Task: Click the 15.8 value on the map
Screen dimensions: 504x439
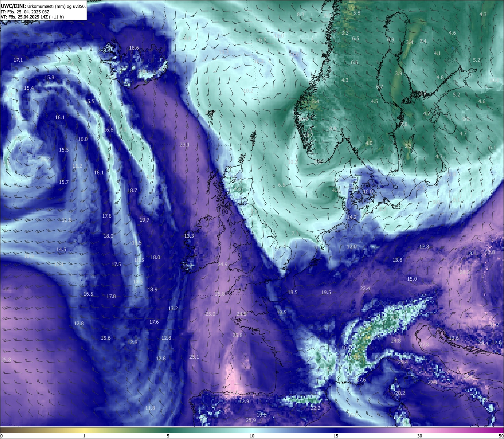Action: pos(50,78)
